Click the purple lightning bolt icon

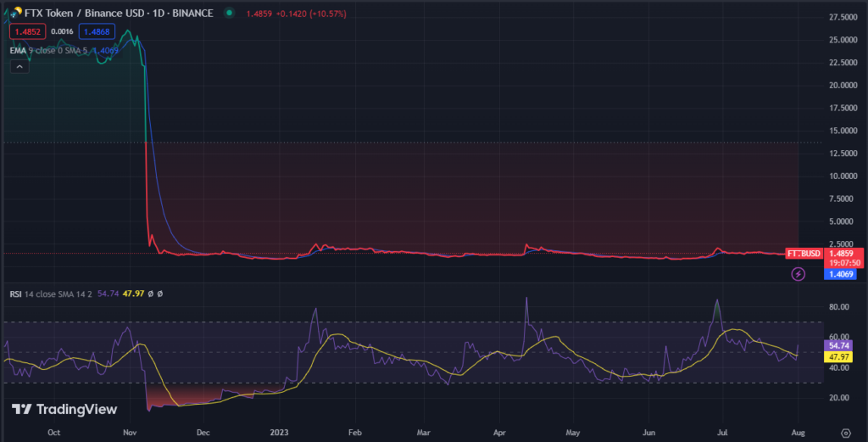pyautogui.click(x=798, y=274)
